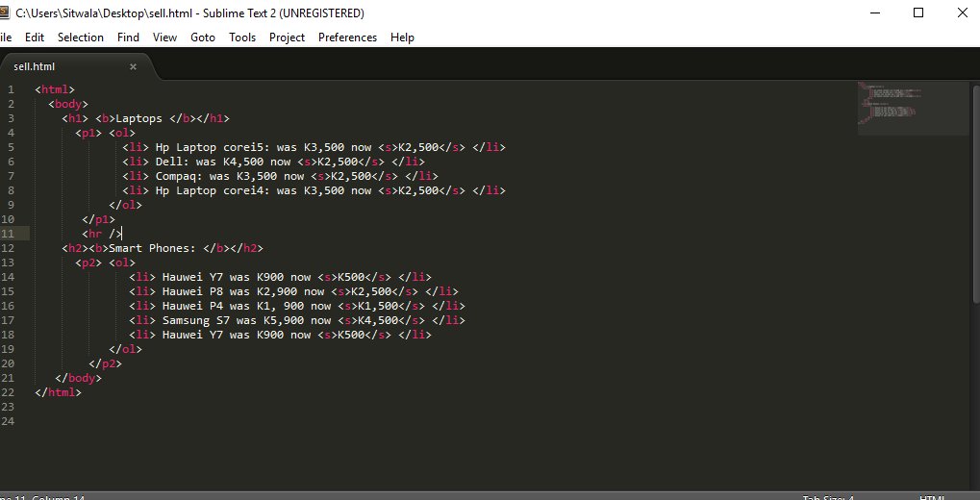Close the Sublime Text window
980x500 pixels.
pos(963,12)
